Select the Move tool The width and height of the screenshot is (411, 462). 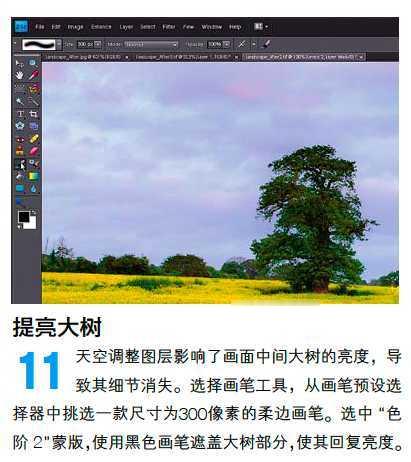point(20,63)
